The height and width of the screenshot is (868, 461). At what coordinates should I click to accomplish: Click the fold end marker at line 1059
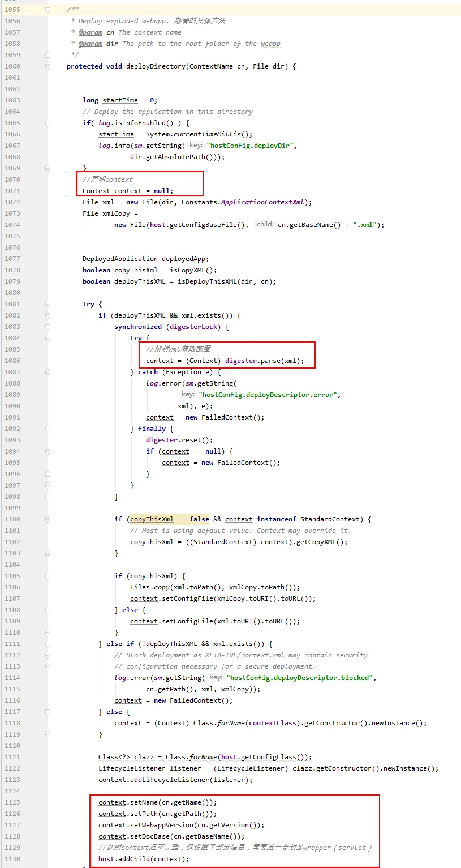coord(48,55)
